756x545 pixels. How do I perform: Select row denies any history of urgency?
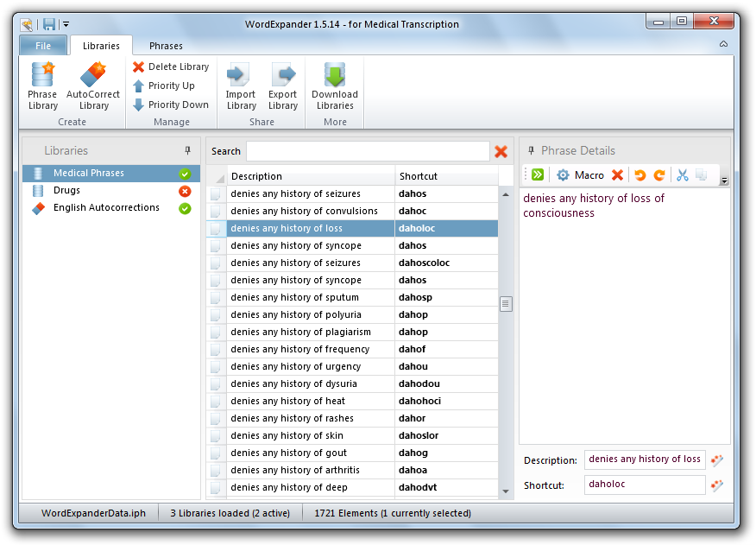click(x=352, y=367)
